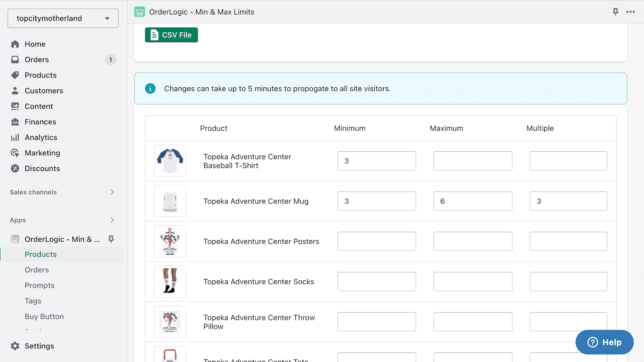Expand the Apps section chevron
The image size is (644, 362).
click(112, 220)
